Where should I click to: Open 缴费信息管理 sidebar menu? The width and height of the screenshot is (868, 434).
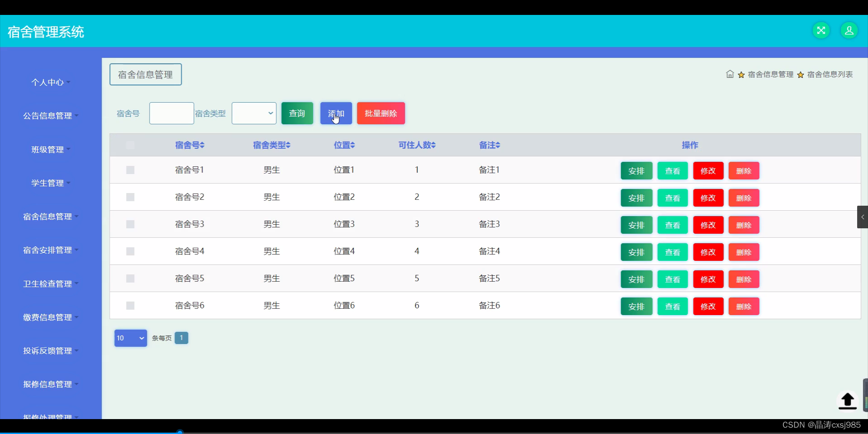click(51, 317)
